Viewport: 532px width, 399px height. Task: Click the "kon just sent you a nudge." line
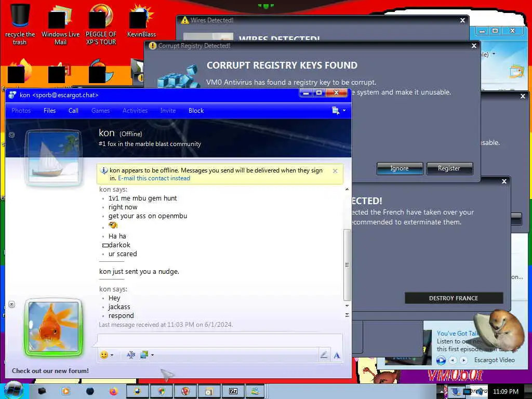[139, 271]
